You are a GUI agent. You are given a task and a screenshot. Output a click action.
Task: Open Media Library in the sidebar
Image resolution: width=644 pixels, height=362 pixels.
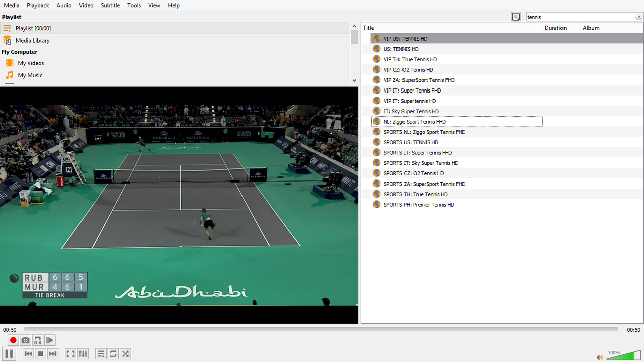tap(175, 40)
